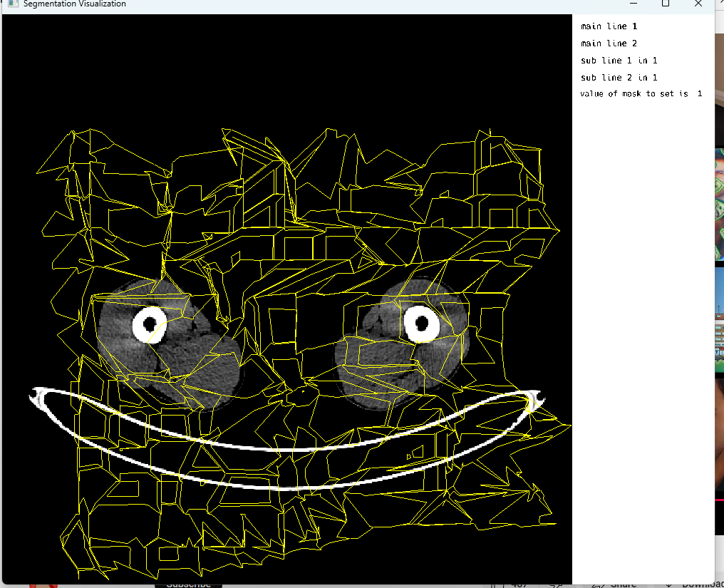The width and height of the screenshot is (724, 588).
Task: Close the Segmentation Visualization window
Action: pyautogui.click(x=698, y=4)
